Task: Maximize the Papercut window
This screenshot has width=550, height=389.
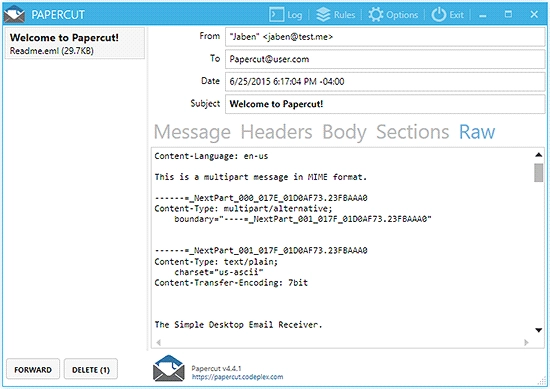Action: (x=508, y=14)
